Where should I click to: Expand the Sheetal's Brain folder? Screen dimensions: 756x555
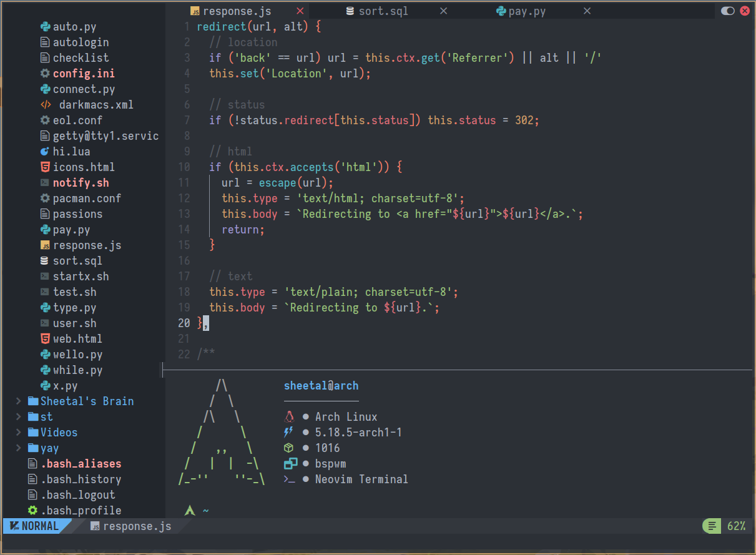coord(19,401)
